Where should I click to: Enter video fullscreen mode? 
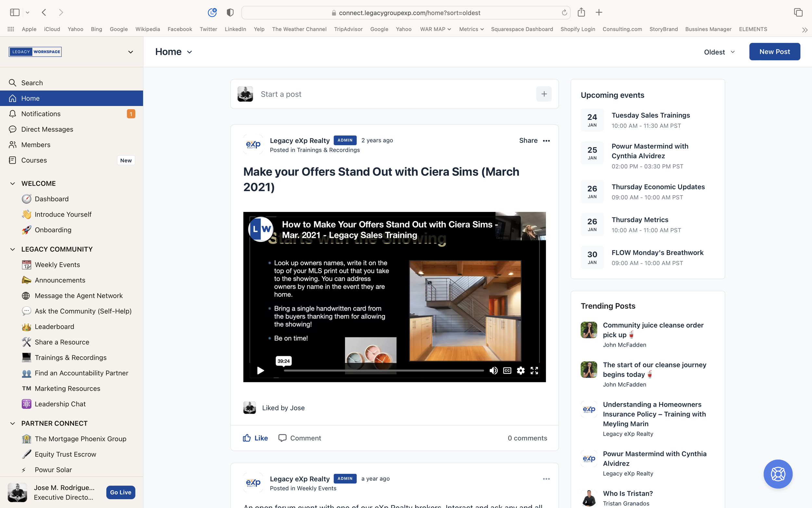coord(534,370)
